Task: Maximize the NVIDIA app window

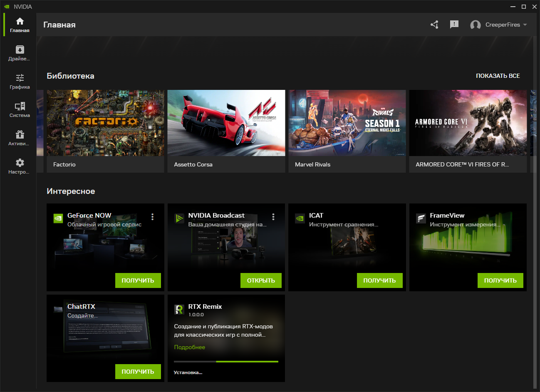Action: pyautogui.click(x=524, y=7)
